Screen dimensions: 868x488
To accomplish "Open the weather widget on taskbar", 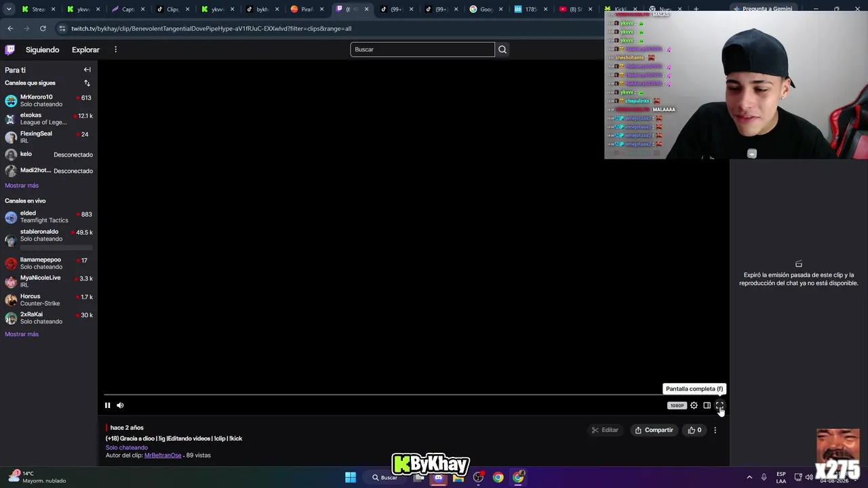I will [x=37, y=477].
